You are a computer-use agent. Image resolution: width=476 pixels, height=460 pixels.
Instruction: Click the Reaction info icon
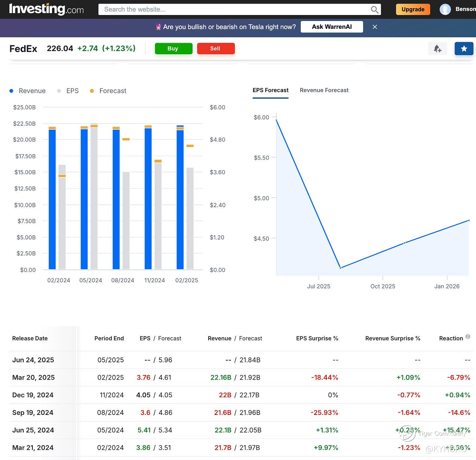click(468, 337)
